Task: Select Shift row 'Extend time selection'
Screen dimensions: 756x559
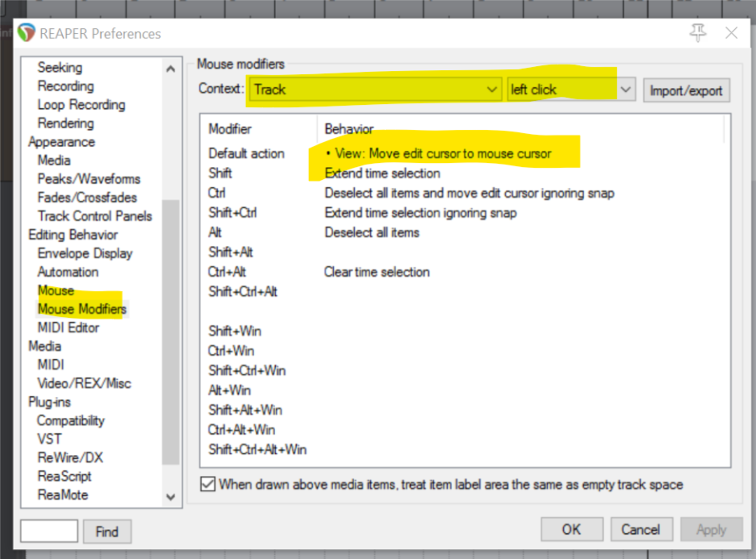Action: (382, 173)
